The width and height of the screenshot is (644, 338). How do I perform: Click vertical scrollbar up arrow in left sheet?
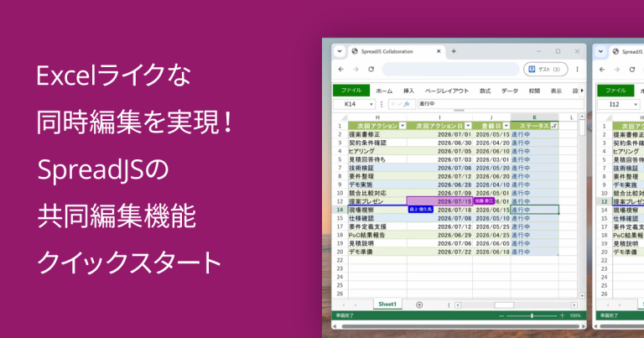[x=582, y=117]
